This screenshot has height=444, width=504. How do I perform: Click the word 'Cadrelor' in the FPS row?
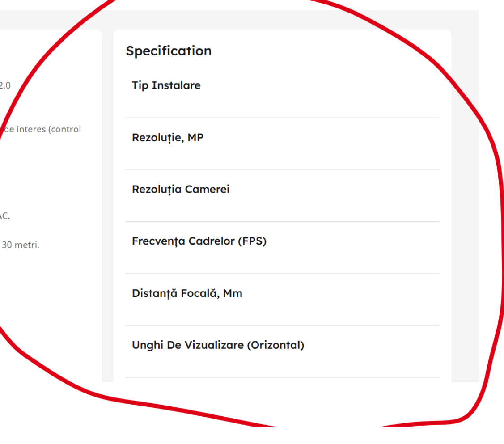[211, 241]
